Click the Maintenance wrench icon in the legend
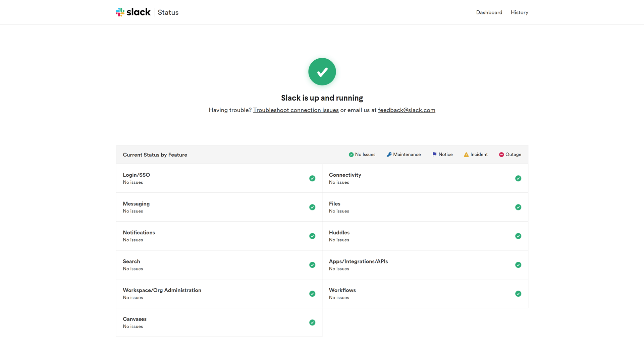Screen dimensions: 644x362 coord(389,155)
